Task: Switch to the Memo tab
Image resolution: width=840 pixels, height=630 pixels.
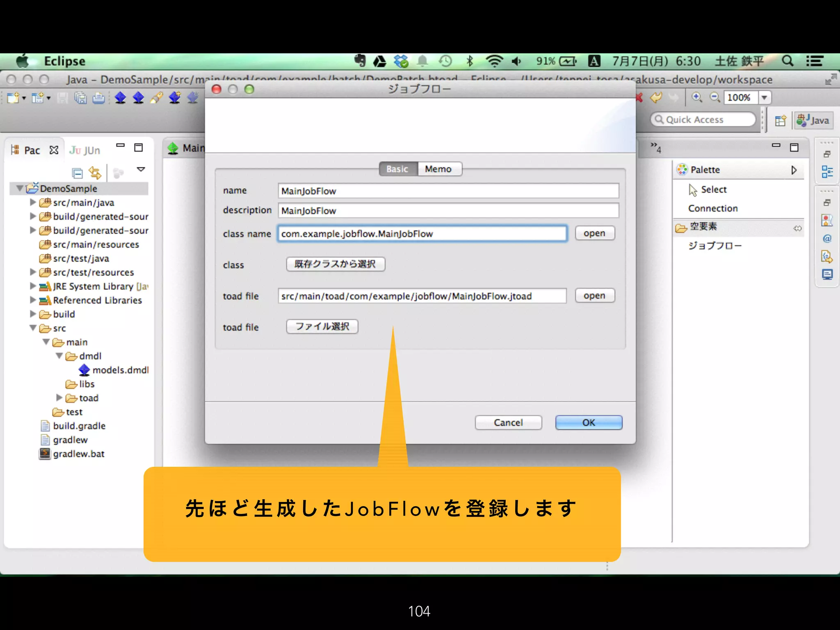Action: (x=438, y=169)
